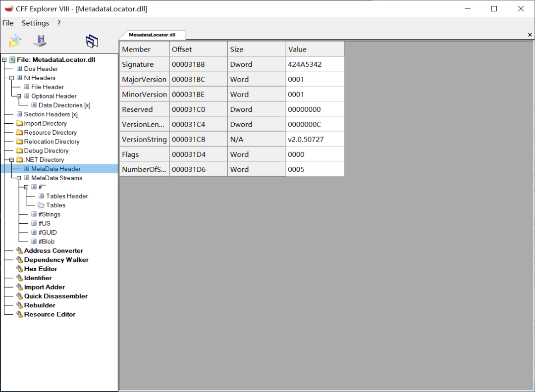Collapse the #~ stream node

(26, 187)
